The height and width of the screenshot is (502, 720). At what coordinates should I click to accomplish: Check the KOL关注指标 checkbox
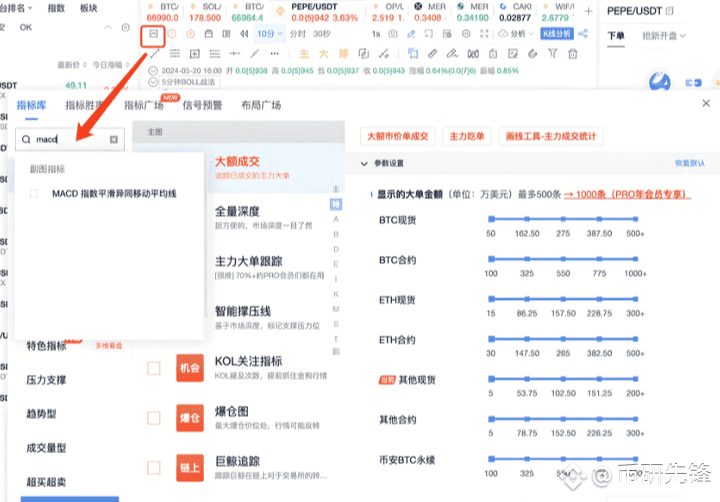tap(154, 368)
